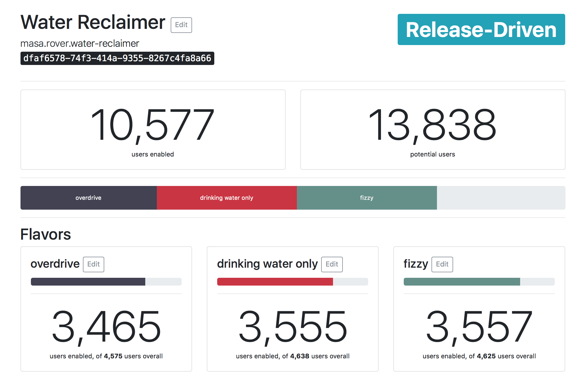588x380 pixels.
Task: Edit the overdrive flavor
Action: coord(94,264)
